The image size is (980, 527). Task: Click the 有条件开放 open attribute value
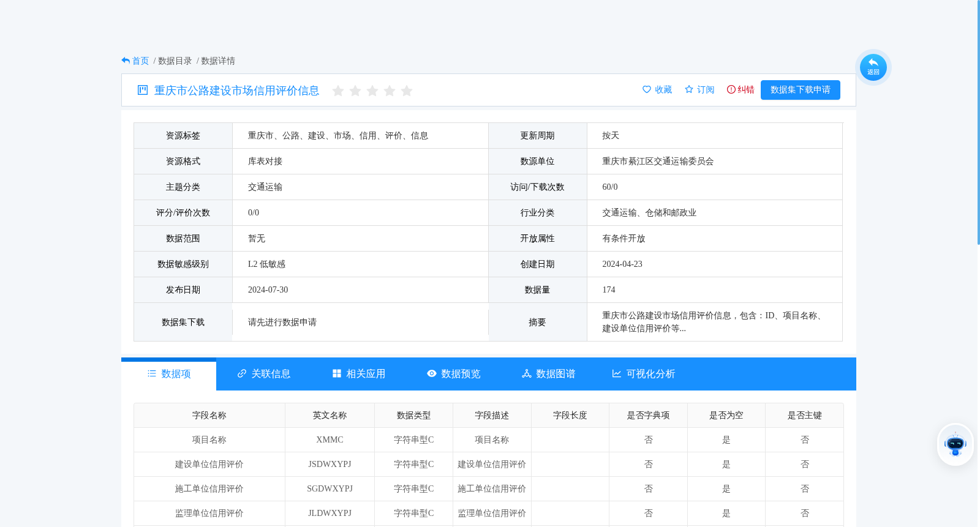(624, 239)
